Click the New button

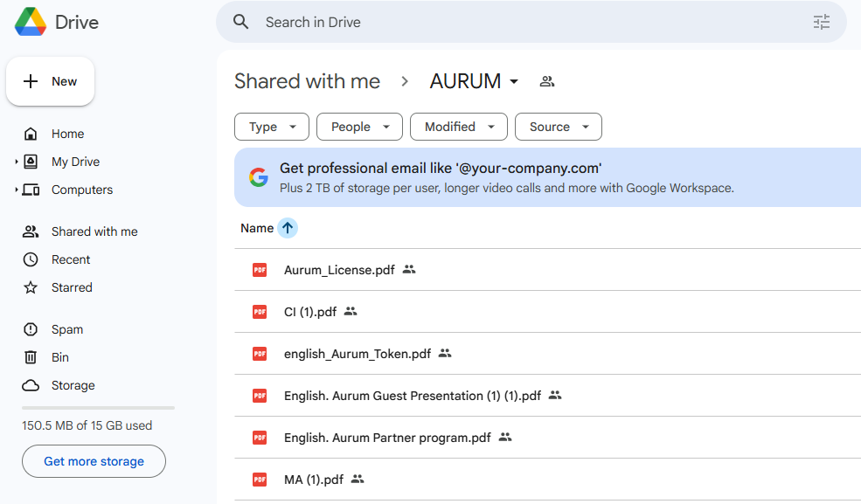tap(50, 81)
